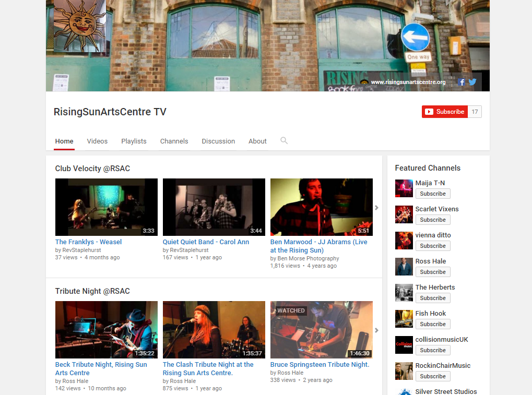Subscribe to Maija T-N

click(x=433, y=194)
